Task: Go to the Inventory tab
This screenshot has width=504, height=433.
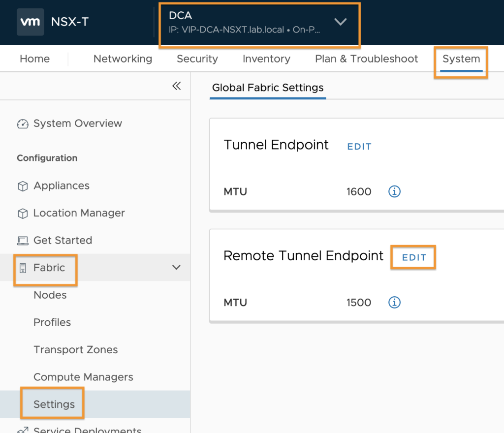Action: point(266,59)
